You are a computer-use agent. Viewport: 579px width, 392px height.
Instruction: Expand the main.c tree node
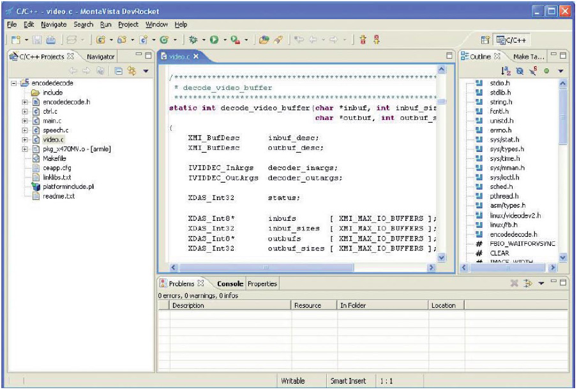(25, 121)
